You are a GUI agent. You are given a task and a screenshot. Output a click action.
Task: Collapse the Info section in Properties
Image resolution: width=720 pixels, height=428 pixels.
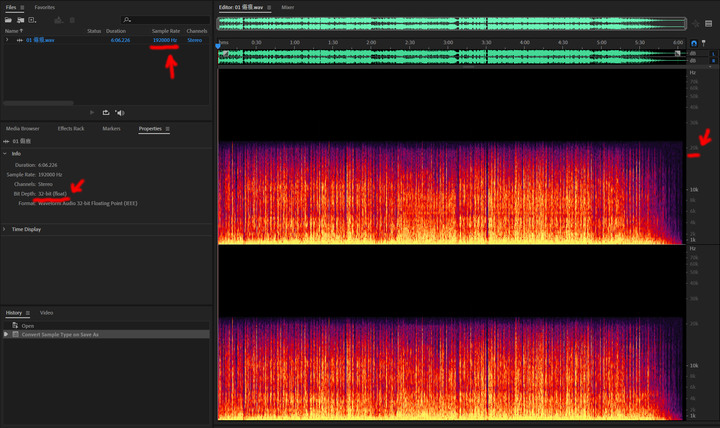pos(5,153)
